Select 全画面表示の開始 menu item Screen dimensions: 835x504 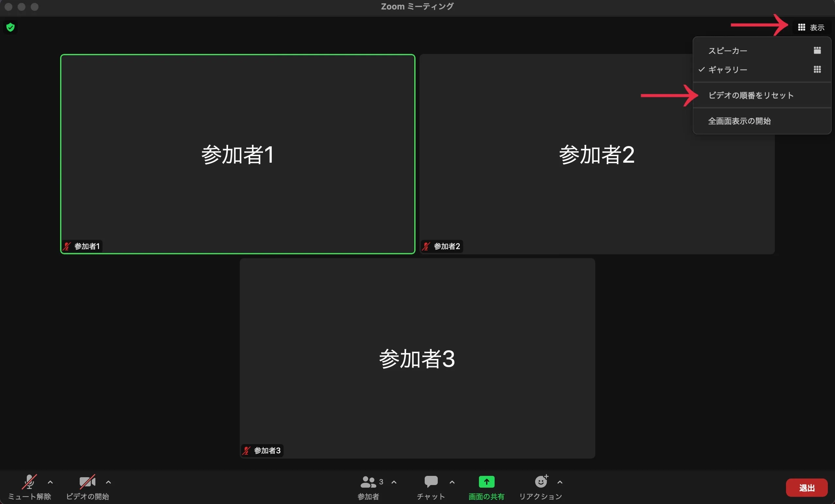coord(739,121)
